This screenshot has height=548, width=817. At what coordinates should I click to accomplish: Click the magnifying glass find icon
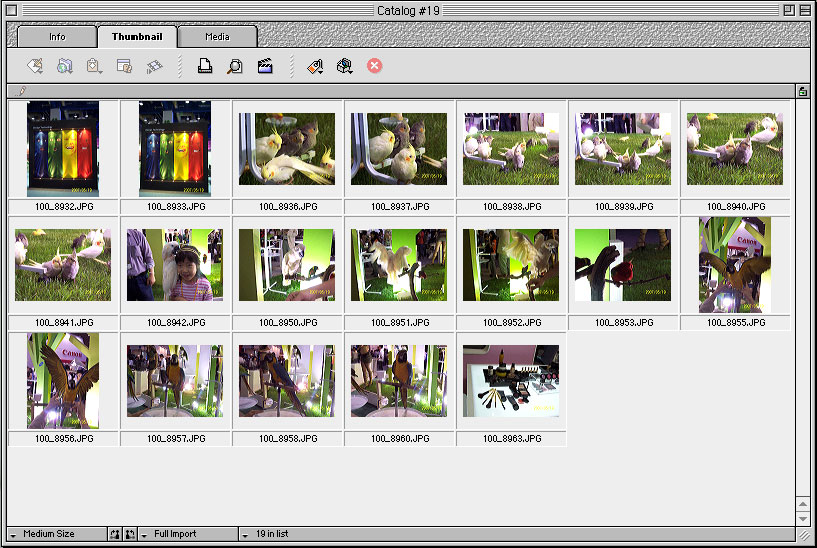click(x=234, y=66)
